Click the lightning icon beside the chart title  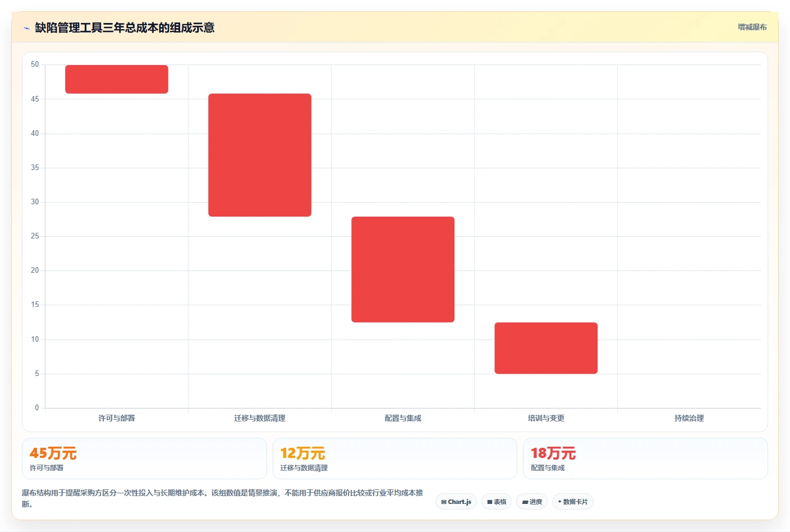[26, 27]
